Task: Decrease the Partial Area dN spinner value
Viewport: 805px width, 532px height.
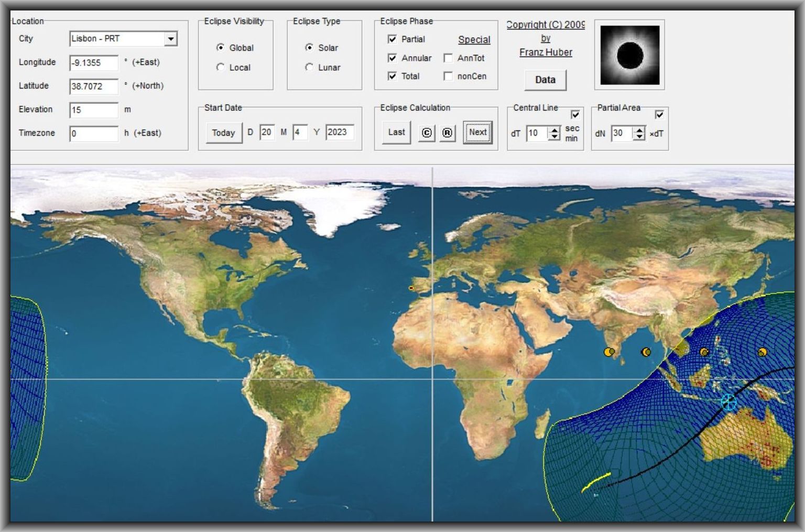Action: pos(638,137)
